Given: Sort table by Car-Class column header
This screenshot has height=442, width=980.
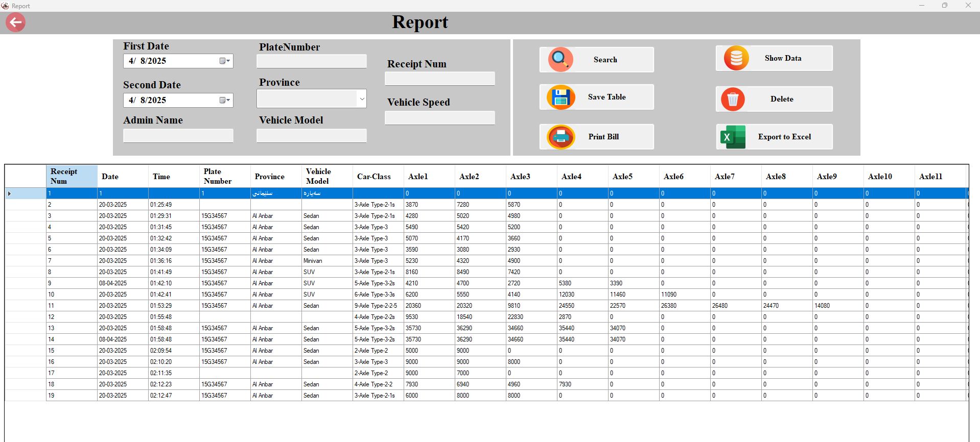Looking at the screenshot, I should pyautogui.click(x=378, y=177).
